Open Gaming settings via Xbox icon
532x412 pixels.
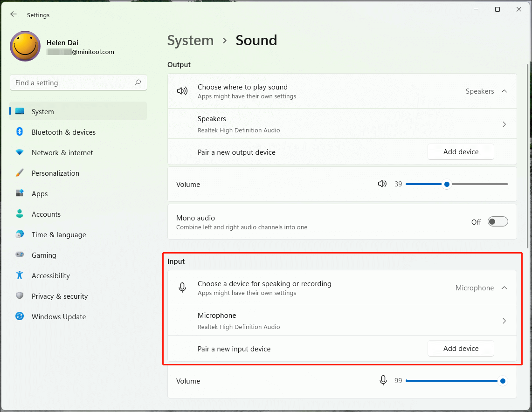click(x=20, y=255)
